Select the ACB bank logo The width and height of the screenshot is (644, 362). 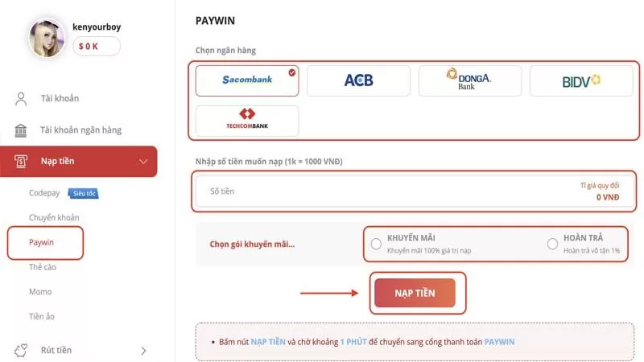(358, 80)
